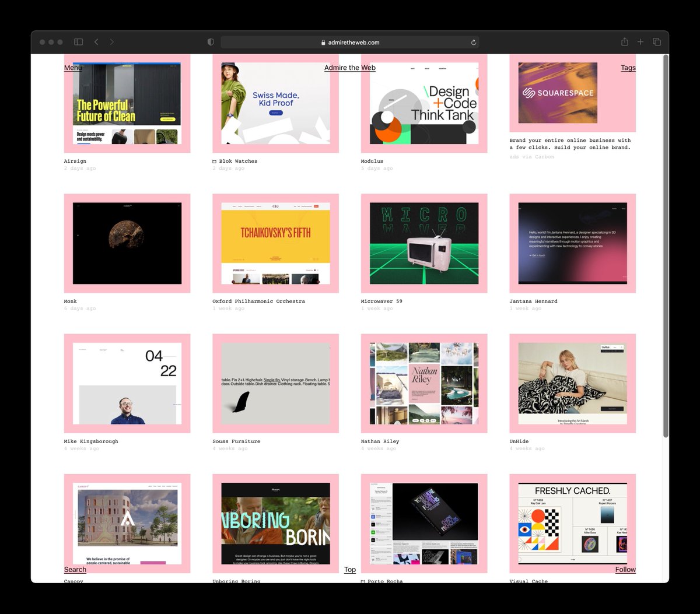Viewport: 700px width, 614px height.
Task: Click the calendar icon beside Blok Watches
Action: pyautogui.click(x=215, y=162)
